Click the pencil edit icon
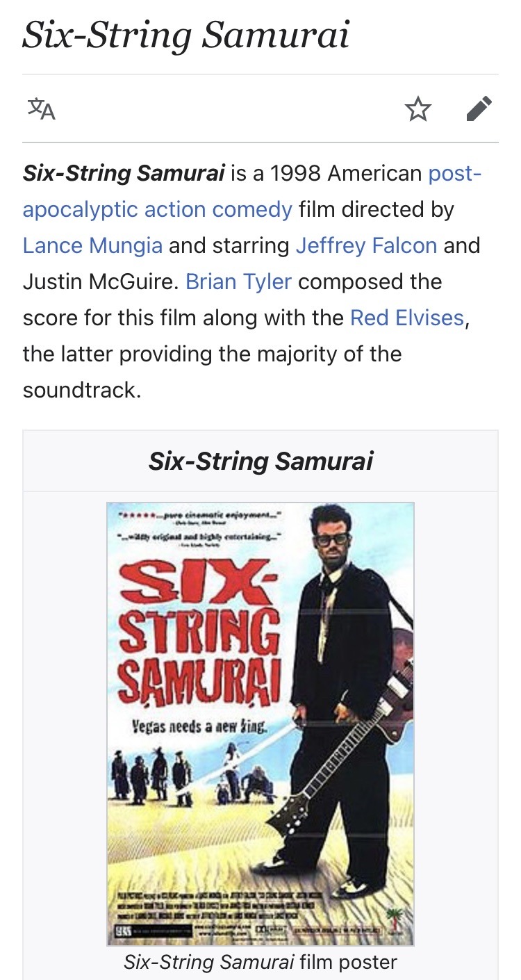The image size is (521, 980). point(479,109)
